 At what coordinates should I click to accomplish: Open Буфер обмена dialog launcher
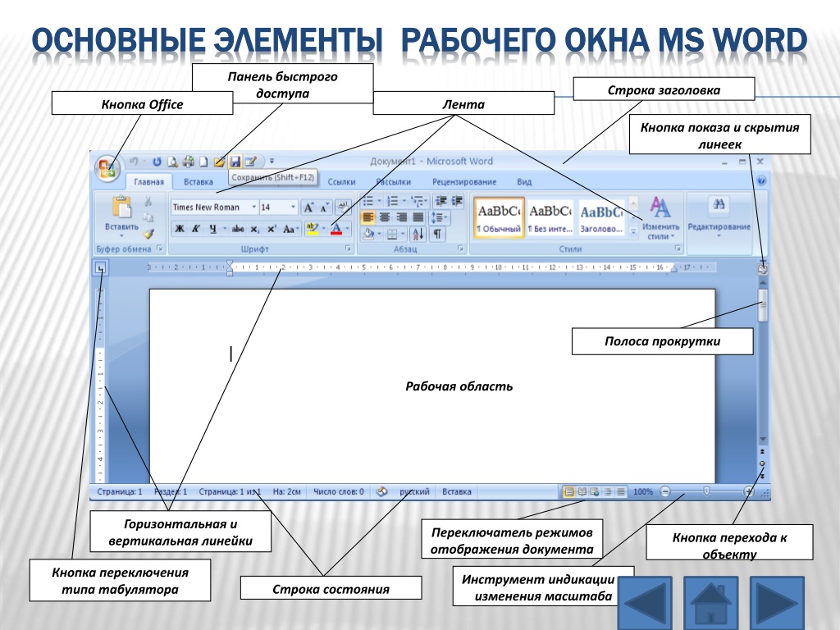pyautogui.click(x=160, y=249)
